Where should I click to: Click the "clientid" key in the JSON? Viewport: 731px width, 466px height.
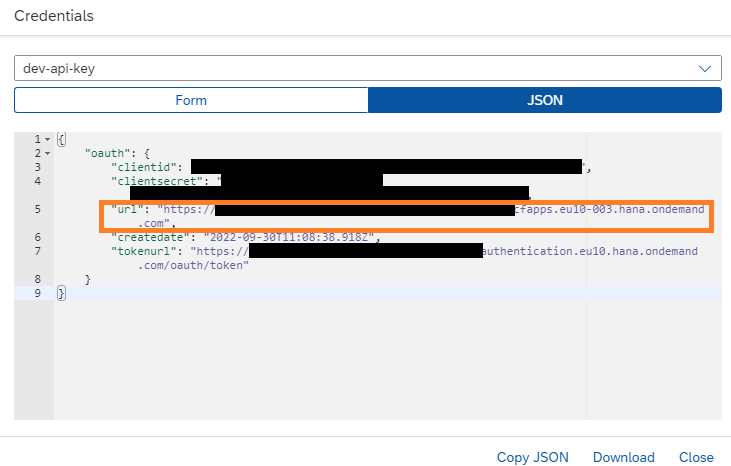[145, 167]
